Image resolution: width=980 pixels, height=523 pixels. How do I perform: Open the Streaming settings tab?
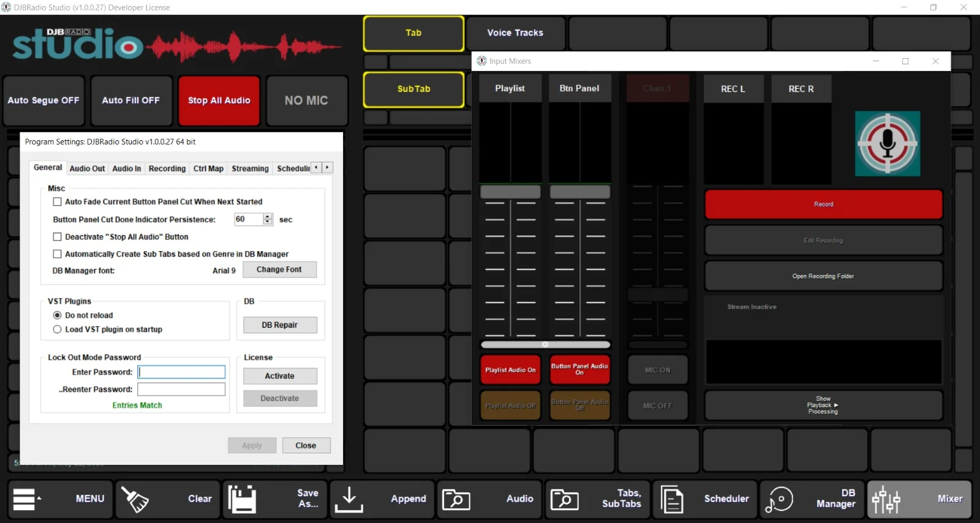pyautogui.click(x=250, y=168)
